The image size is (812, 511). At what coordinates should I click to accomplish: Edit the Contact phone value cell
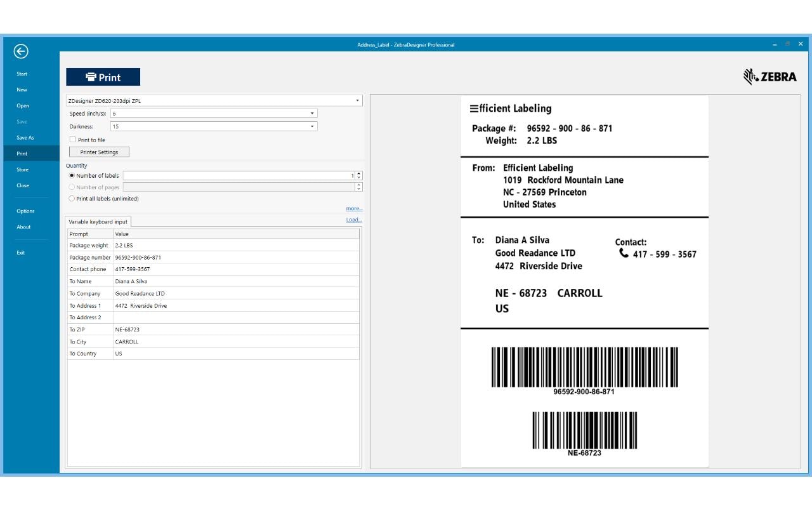click(x=236, y=269)
